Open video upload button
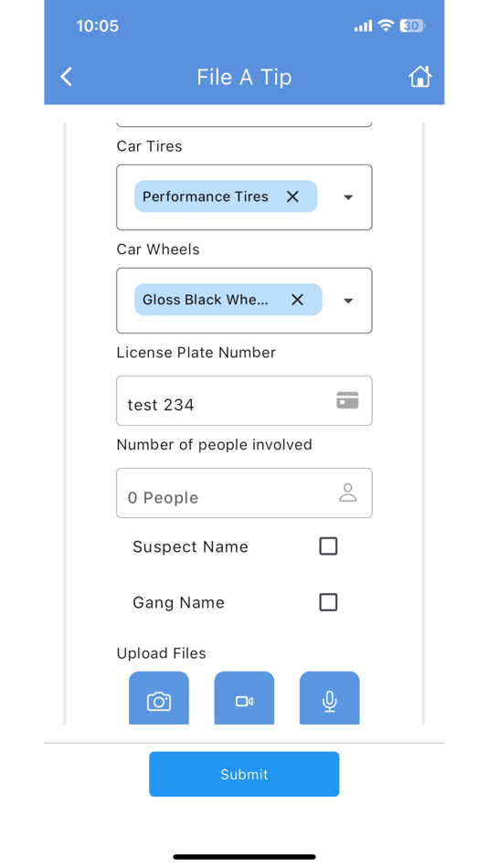The width and height of the screenshot is (488, 868). click(244, 699)
